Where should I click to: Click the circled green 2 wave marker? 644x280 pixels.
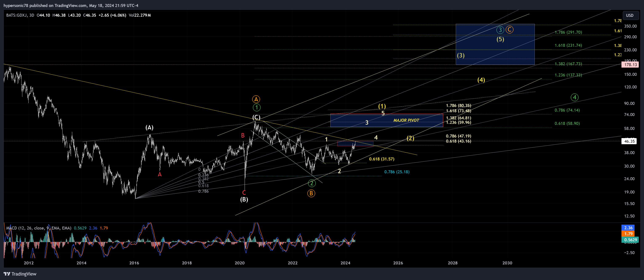pos(312,183)
